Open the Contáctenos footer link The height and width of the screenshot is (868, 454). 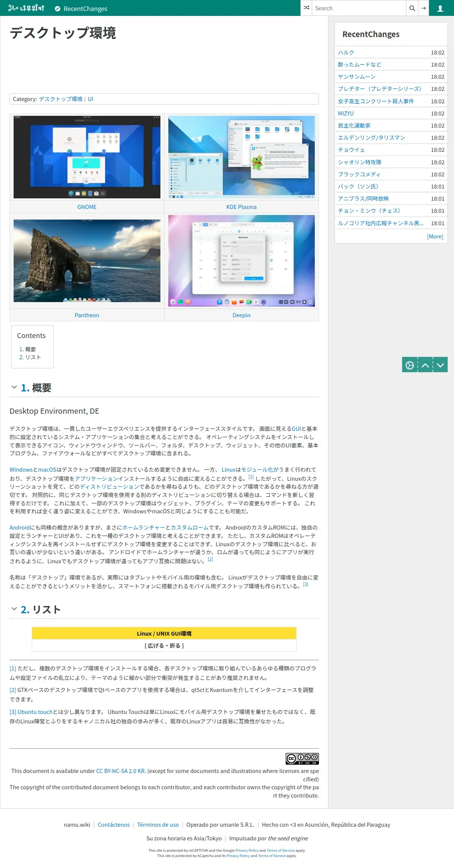pos(113,825)
